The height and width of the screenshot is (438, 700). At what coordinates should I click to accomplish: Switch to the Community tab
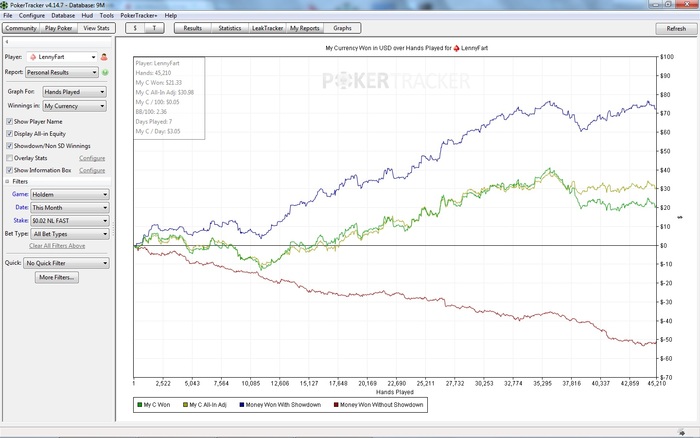tap(21, 28)
